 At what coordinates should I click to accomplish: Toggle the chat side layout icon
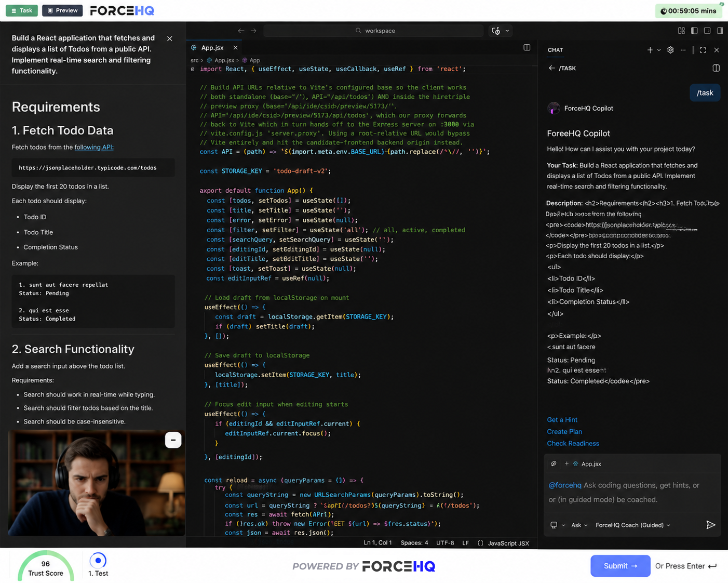point(716,68)
